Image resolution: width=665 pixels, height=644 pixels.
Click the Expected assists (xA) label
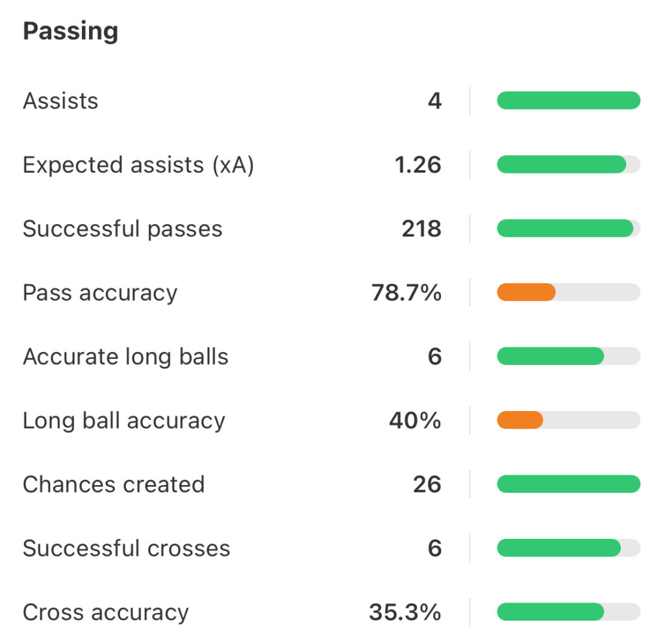pos(138,165)
